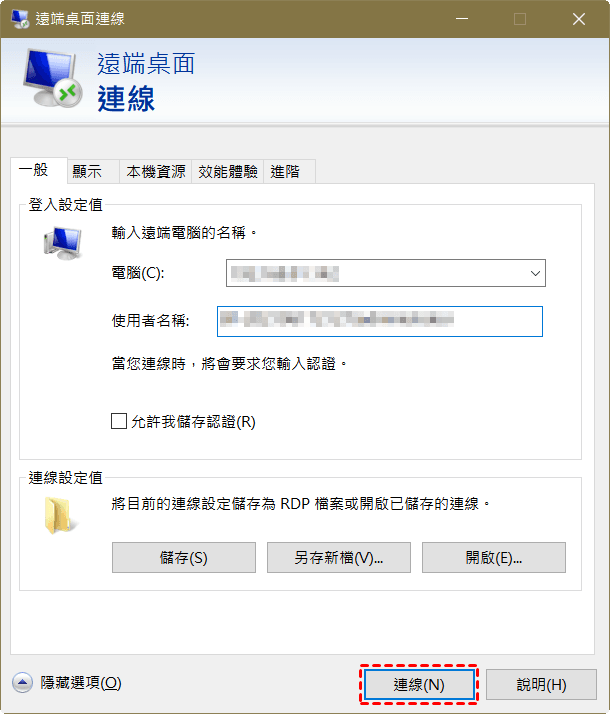Click the large monitor header icon

tap(53, 78)
